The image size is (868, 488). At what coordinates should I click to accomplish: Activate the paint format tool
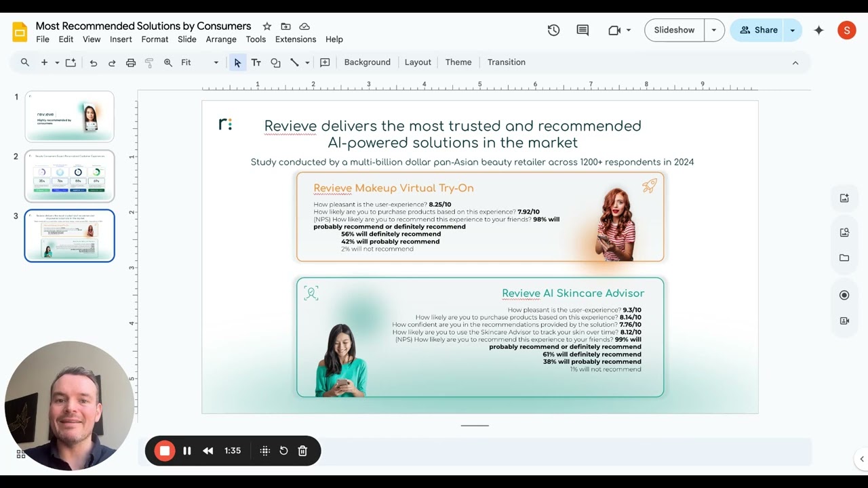tap(149, 62)
